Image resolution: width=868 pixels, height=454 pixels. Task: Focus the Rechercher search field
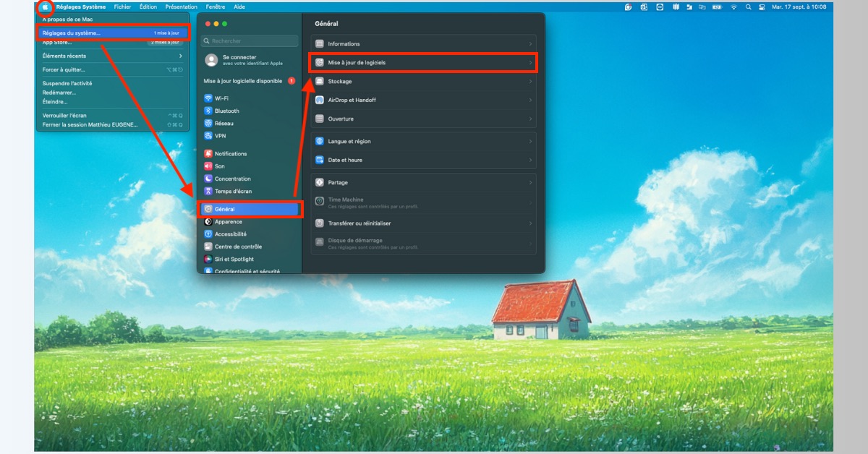tap(250, 41)
